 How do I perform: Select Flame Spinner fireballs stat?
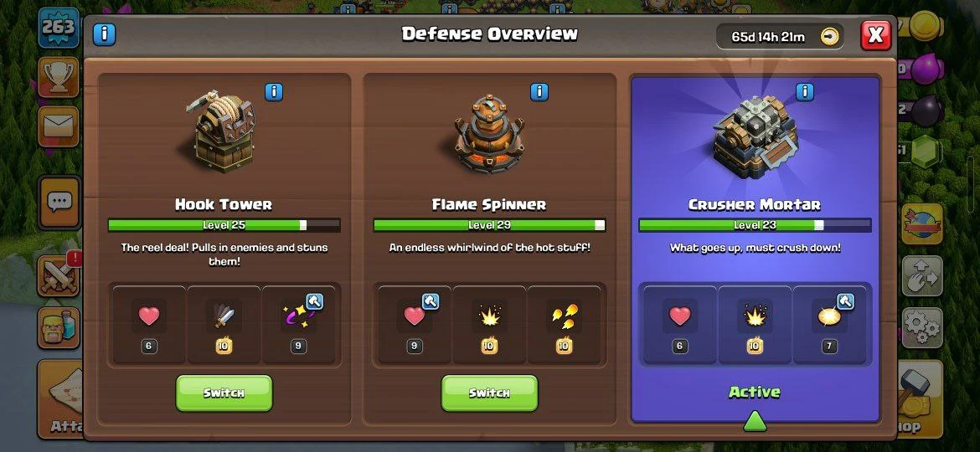(565, 325)
